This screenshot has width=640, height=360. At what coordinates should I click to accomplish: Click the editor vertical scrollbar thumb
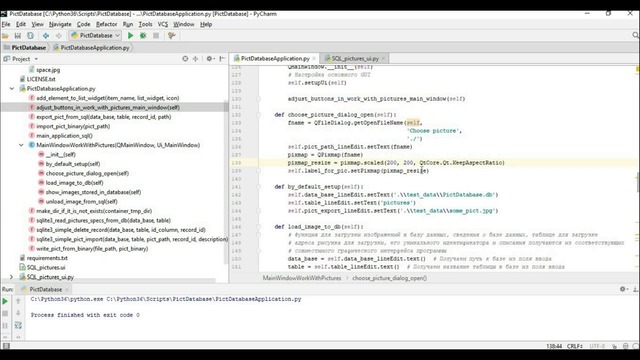click(638, 182)
